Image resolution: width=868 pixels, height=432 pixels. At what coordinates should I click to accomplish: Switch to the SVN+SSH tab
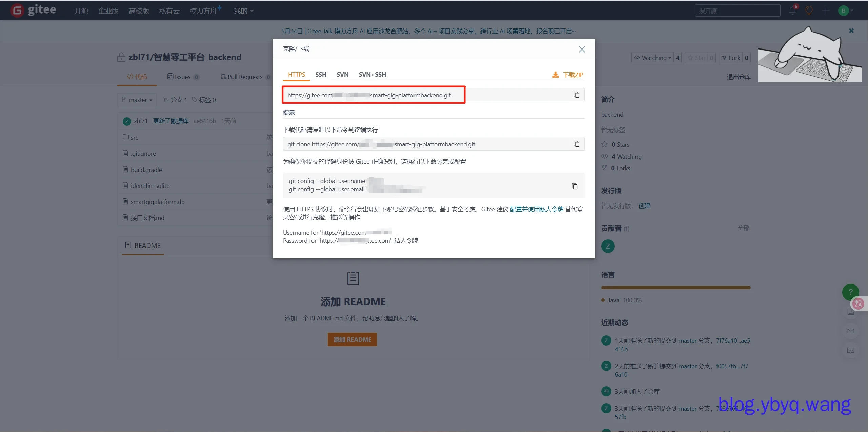point(372,74)
